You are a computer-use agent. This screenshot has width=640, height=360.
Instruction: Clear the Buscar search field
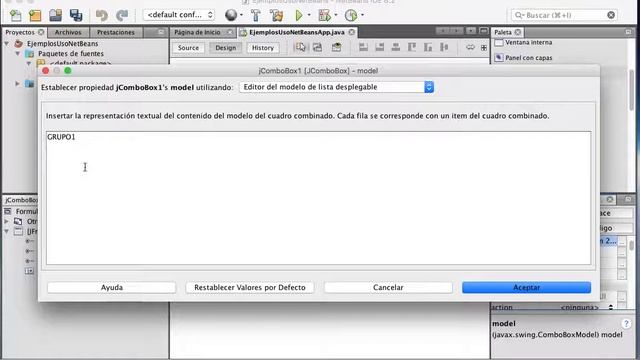(x=611, y=15)
